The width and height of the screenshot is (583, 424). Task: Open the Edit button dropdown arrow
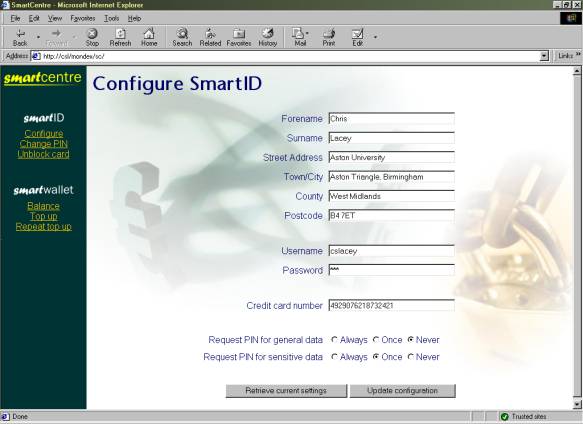coord(375,37)
